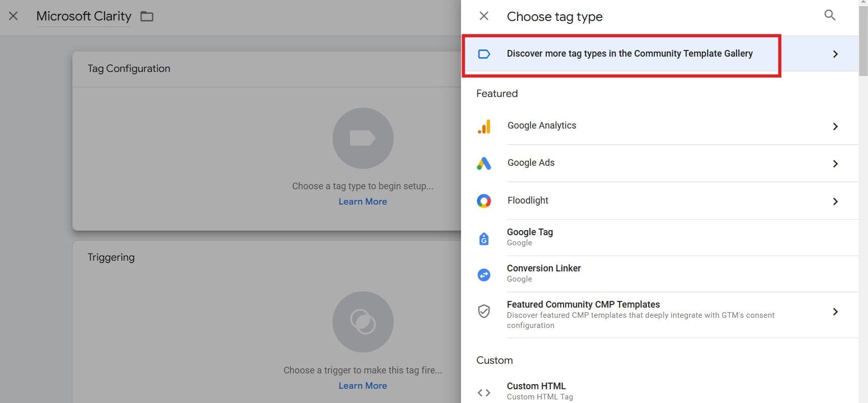Click the Google Analytics bar chart icon

click(484, 126)
